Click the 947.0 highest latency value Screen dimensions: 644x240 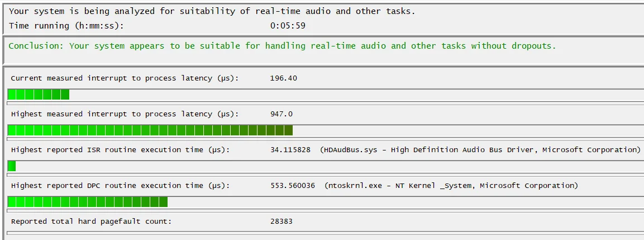282,114
